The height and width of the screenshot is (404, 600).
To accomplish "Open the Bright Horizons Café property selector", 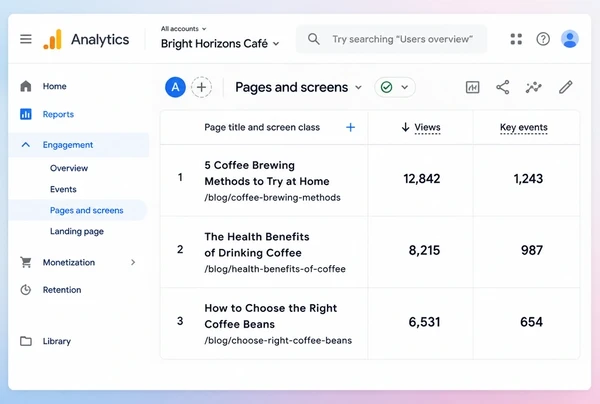I will (x=220, y=44).
